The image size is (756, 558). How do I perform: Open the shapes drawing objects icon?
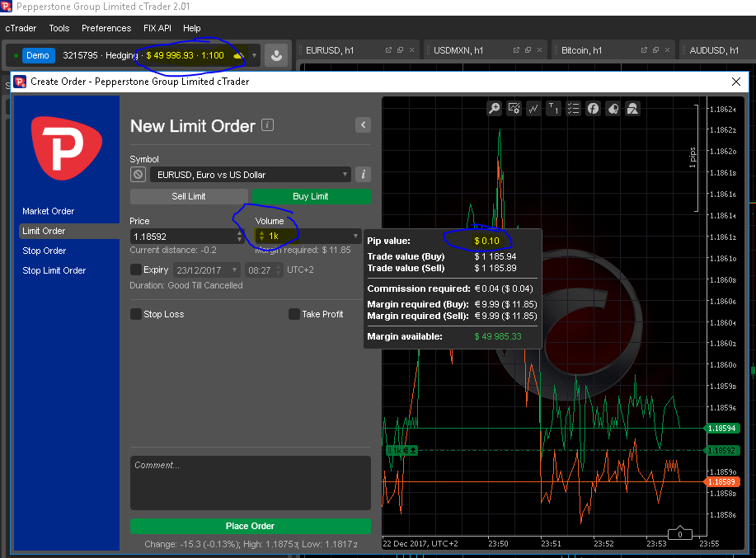pos(632,109)
